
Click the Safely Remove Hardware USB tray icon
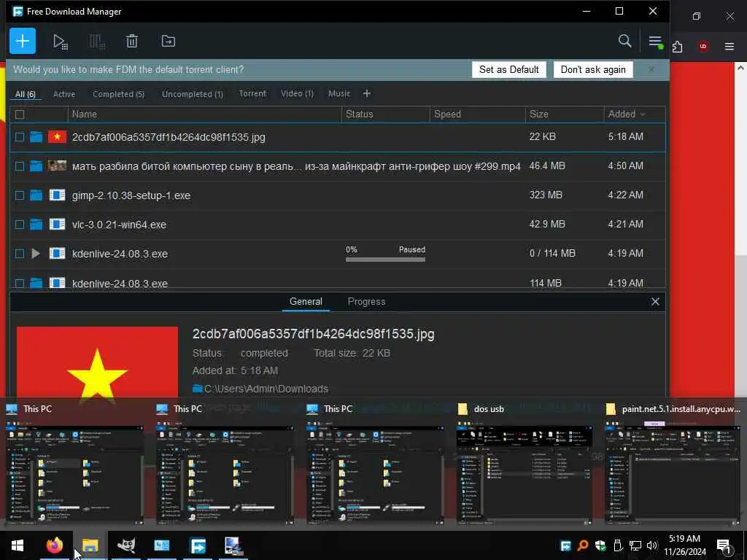618,545
